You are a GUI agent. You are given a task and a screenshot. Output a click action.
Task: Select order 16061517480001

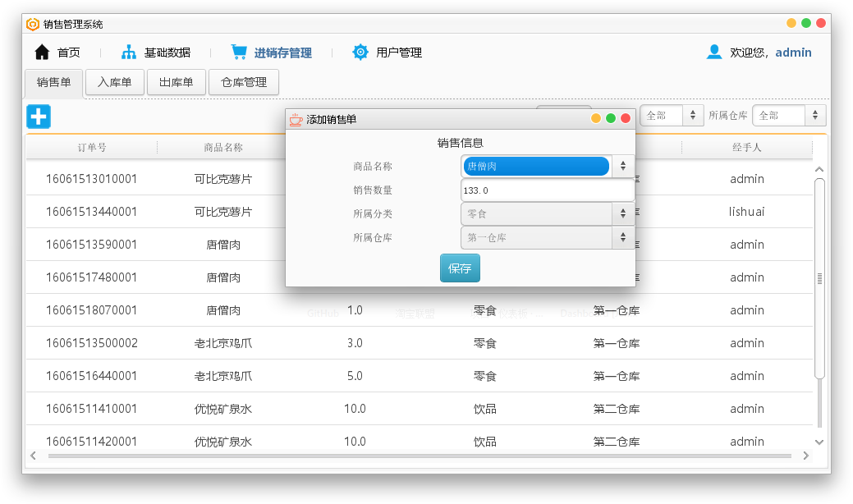(91, 277)
